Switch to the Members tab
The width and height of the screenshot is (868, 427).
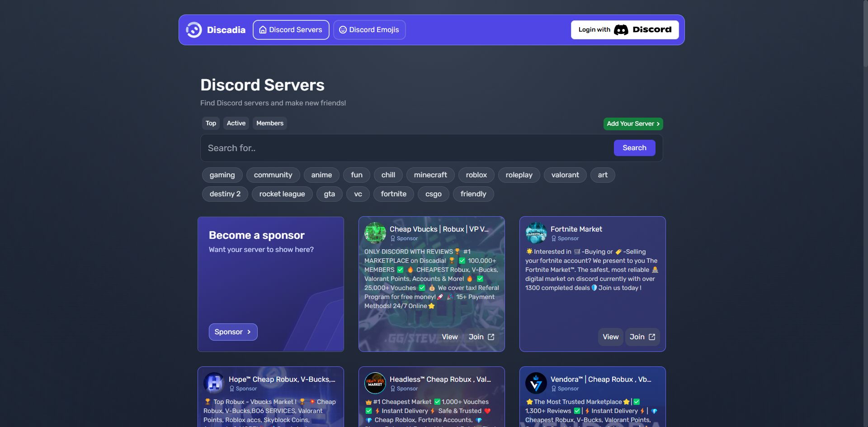click(x=270, y=123)
